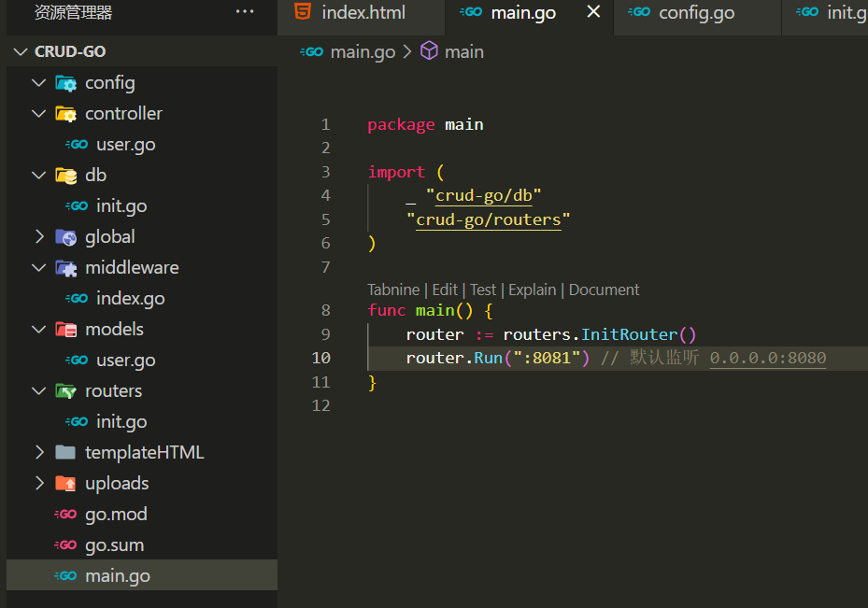Click Go icon beside go.sum
This screenshot has width=868, height=608.
[x=65, y=544]
